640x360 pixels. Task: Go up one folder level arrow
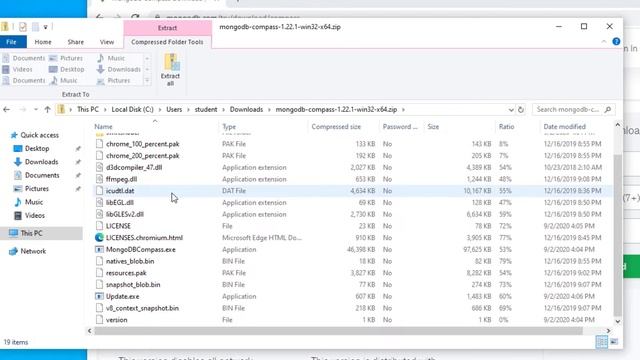[47, 109]
